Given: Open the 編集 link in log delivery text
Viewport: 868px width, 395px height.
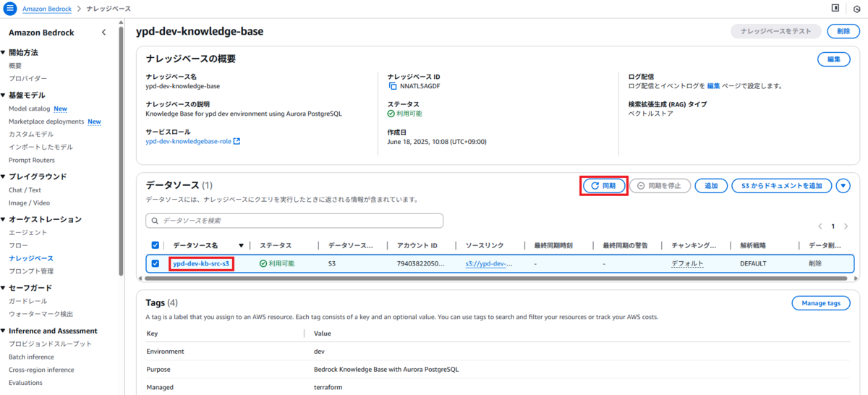Looking at the screenshot, I should (713, 86).
